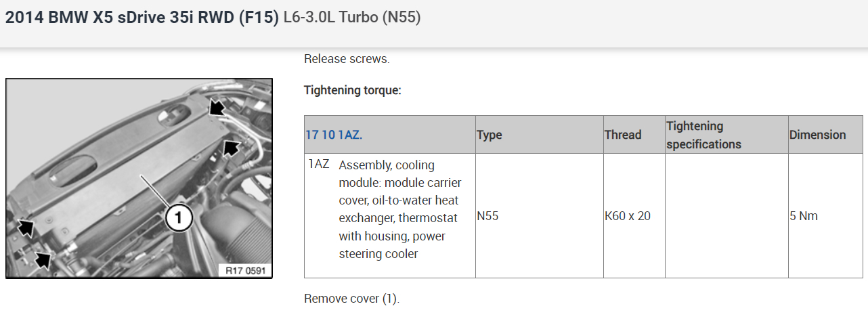Open the cooling module cover diagram image
The height and width of the screenshot is (321, 868).
[139, 178]
